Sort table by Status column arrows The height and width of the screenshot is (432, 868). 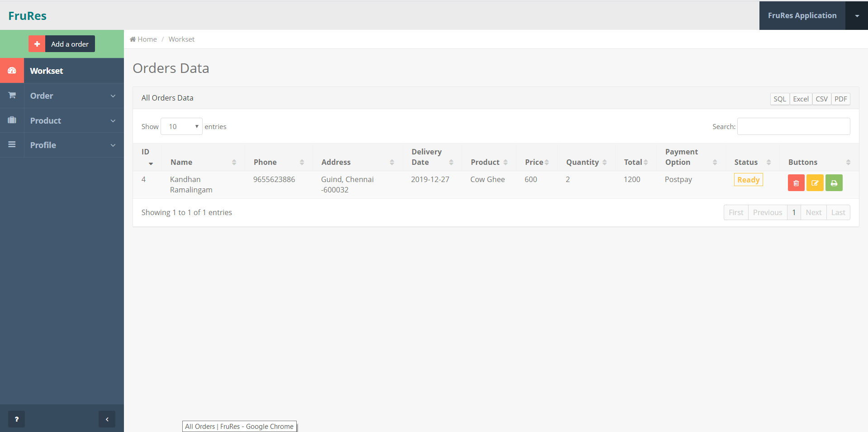point(768,162)
